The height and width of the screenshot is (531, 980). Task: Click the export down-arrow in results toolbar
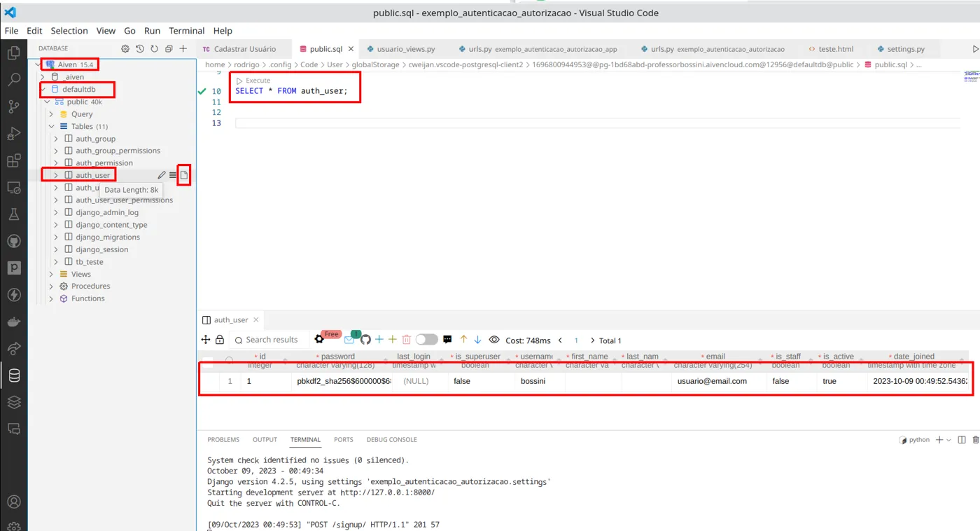pyautogui.click(x=477, y=340)
